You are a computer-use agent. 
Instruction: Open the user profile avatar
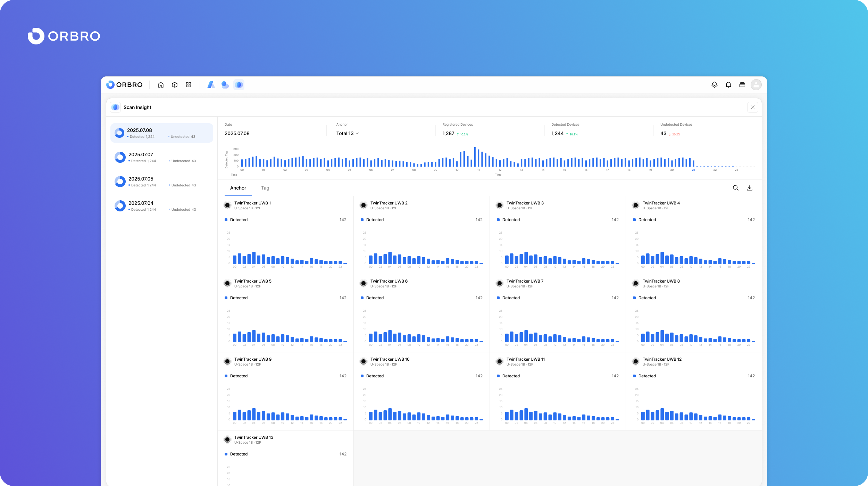pyautogui.click(x=756, y=85)
